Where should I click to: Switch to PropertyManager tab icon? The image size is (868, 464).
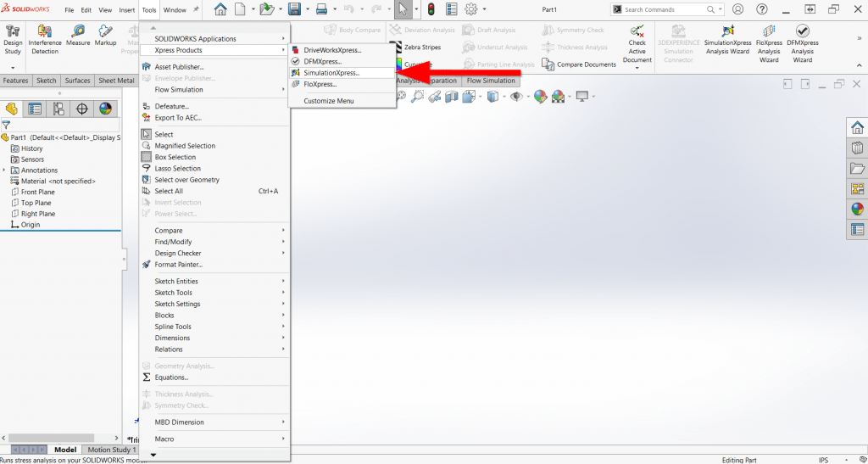[x=35, y=109]
